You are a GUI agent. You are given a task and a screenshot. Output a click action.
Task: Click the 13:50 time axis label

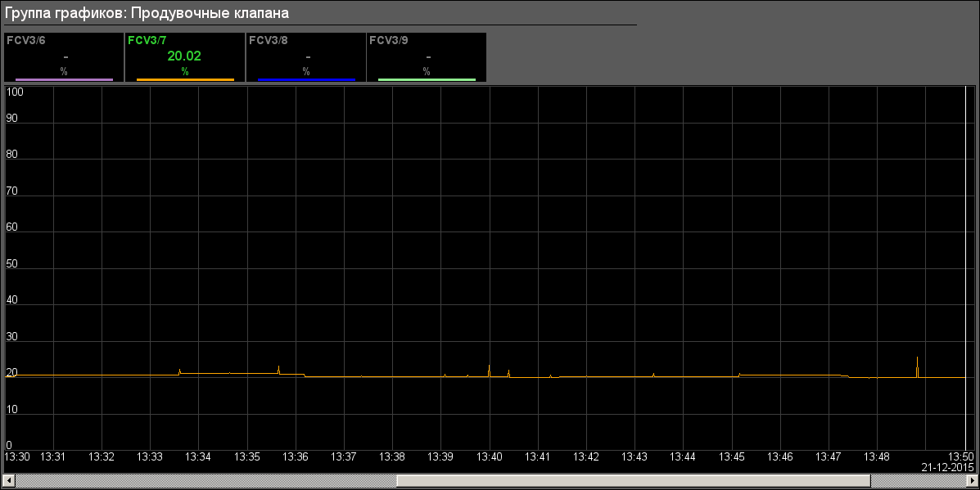pyautogui.click(x=960, y=456)
